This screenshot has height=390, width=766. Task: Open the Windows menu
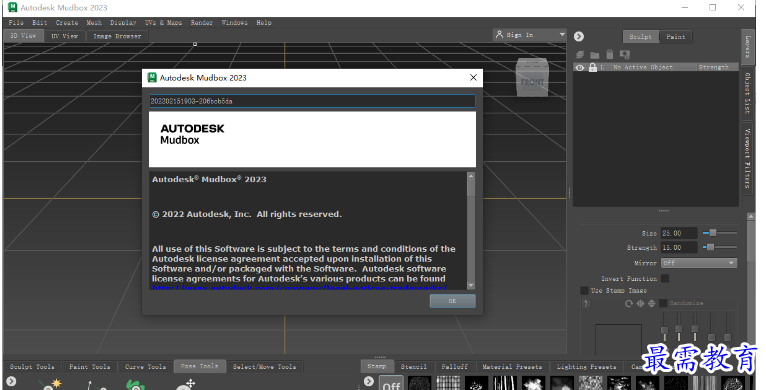point(234,22)
